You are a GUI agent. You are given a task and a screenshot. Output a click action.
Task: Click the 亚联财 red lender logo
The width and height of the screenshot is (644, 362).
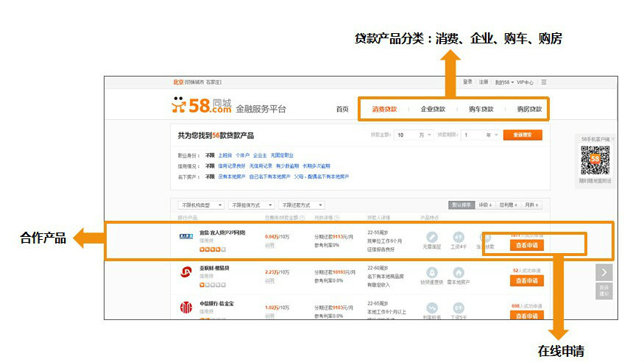pos(186,271)
